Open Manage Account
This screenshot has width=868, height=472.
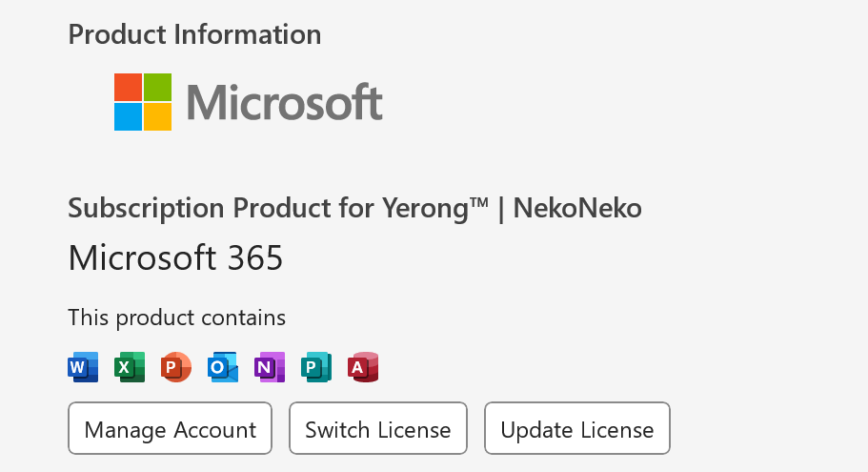170,429
